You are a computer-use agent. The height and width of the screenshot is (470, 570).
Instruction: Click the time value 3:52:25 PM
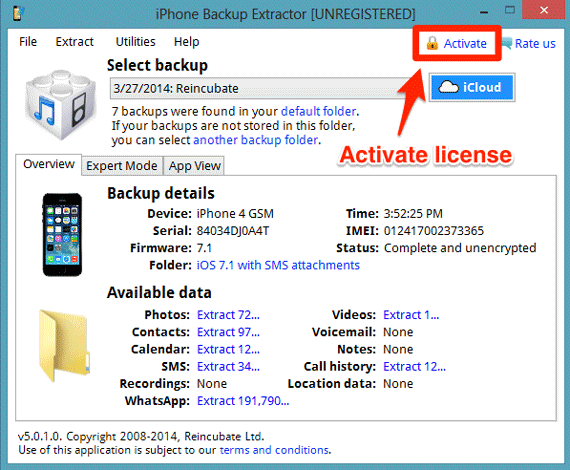(413, 214)
